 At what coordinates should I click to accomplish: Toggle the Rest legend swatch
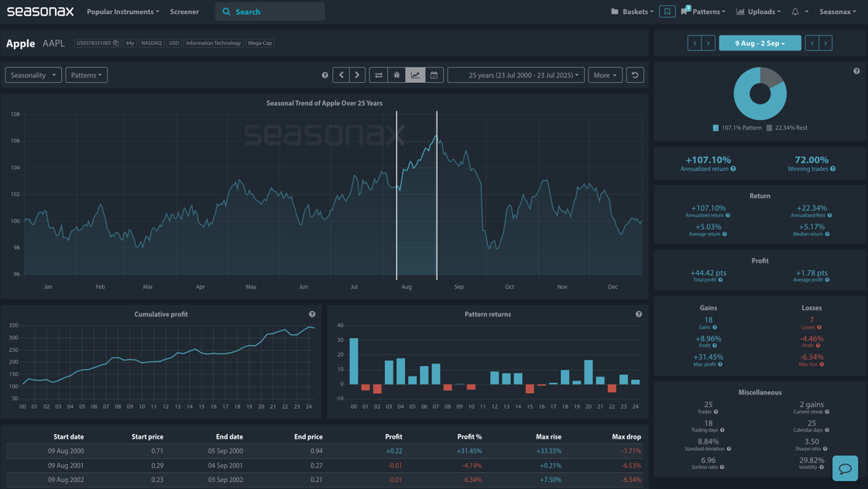[x=770, y=128]
